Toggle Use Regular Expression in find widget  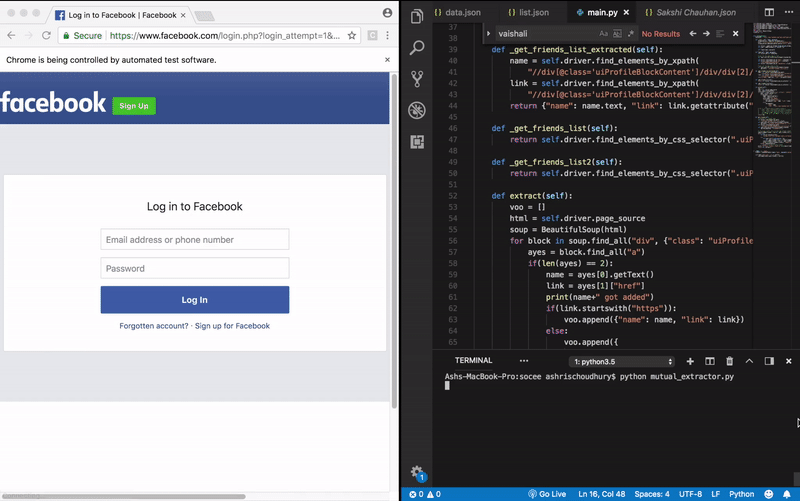click(631, 34)
